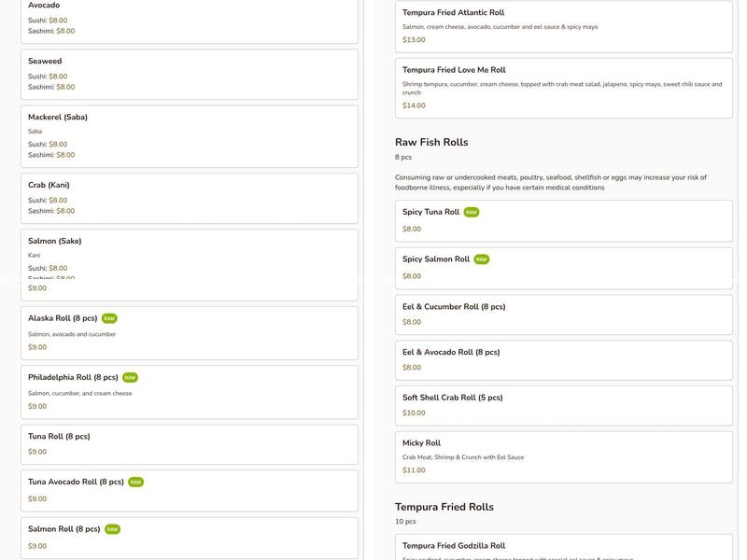Click RAW badge beside Spicy Salmon Roll

pyautogui.click(x=482, y=259)
